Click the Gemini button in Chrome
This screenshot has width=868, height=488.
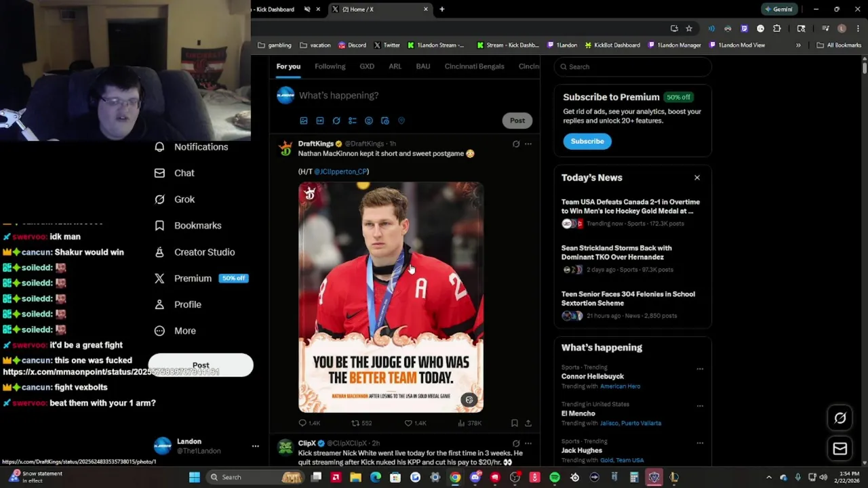(778, 9)
